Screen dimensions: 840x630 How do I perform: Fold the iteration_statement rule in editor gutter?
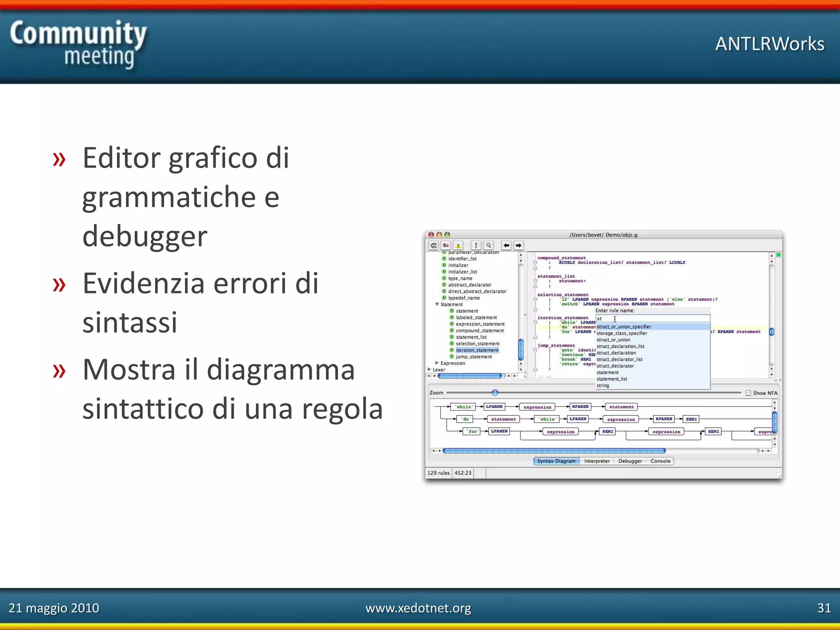click(535, 322)
